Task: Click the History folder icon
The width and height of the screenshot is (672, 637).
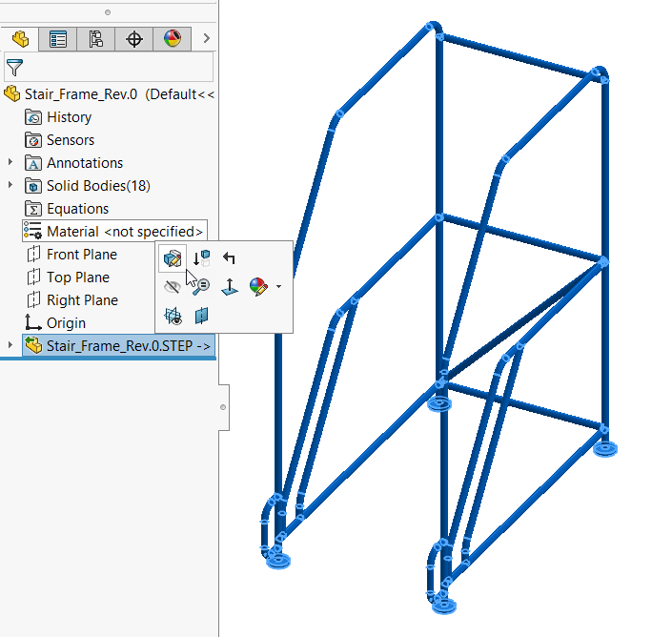Action: (x=33, y=117)
